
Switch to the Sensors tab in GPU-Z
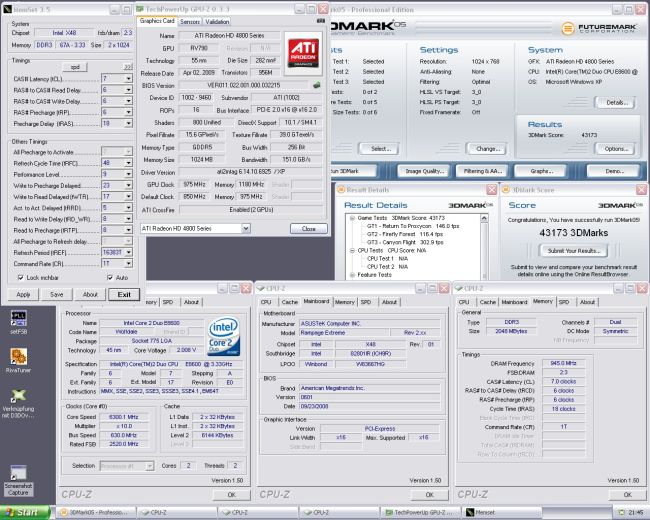coord(189,20)
